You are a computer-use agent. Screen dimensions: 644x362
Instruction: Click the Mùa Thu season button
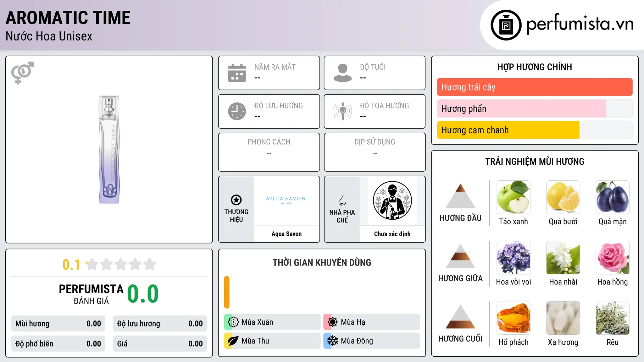click(x=272, y=341)
